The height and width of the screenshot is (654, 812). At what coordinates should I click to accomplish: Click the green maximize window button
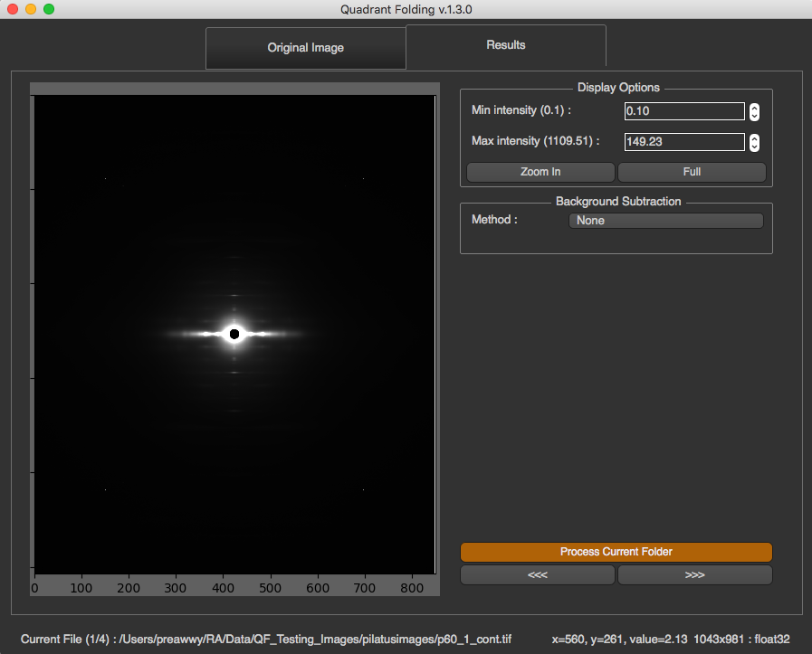pos(49,9)
